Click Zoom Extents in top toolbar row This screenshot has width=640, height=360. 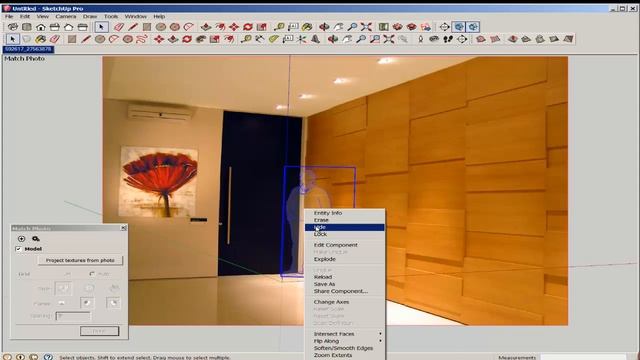(x=366, y=27)
